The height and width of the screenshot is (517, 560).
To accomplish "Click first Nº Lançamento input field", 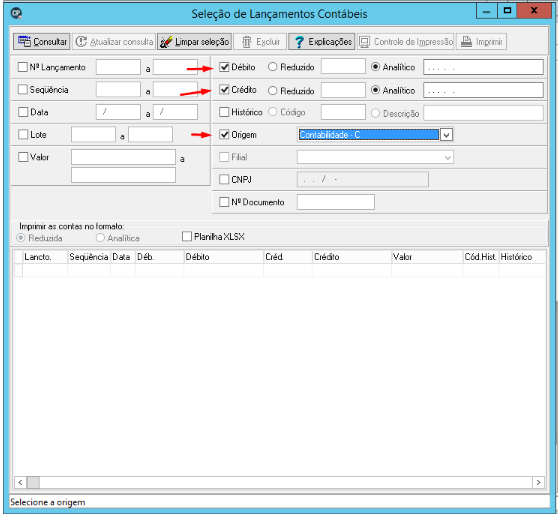I will (x=118, y=67).
